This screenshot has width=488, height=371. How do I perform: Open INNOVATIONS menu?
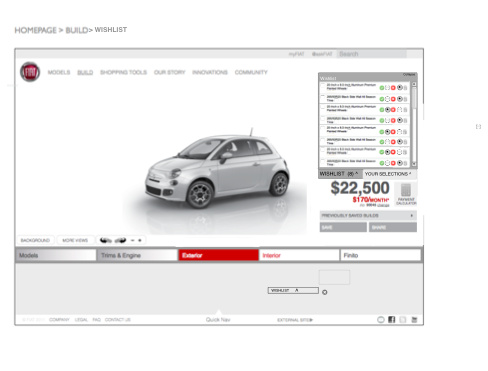point(210,72)
